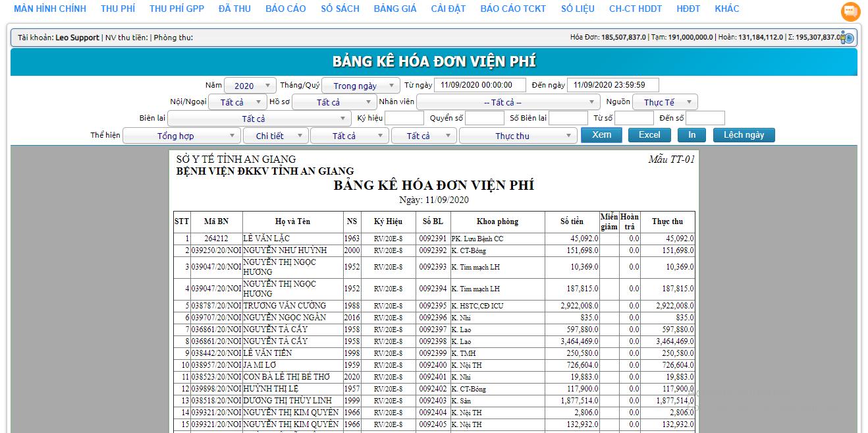Expand the Nguồn 'Thực Tế' dropdown

pos(665,102)
